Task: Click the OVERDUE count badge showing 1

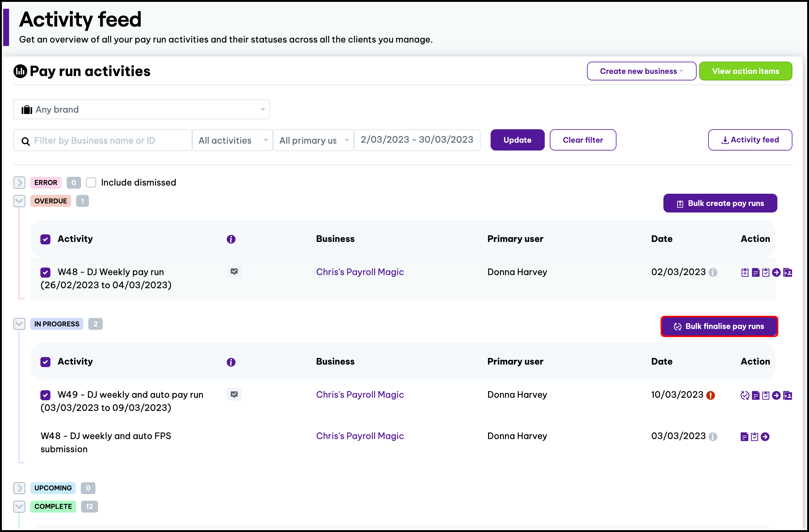Action: click(x=82, y=201)
